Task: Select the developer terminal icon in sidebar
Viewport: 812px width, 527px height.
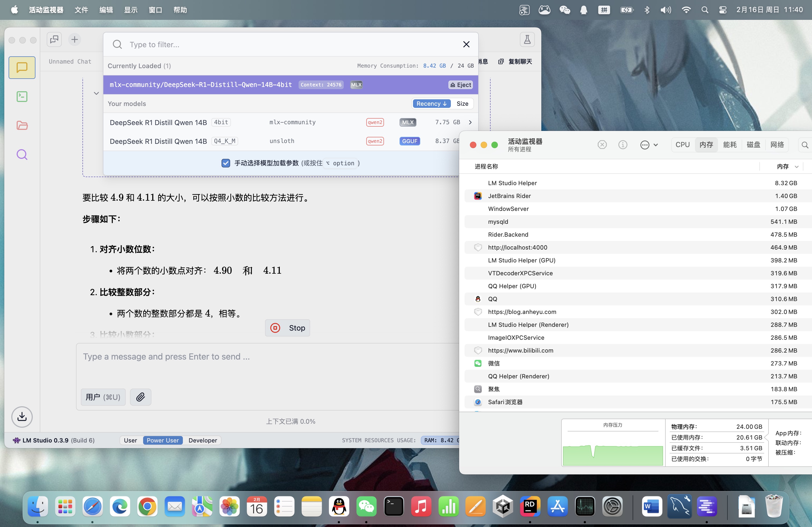Action: [21, 97]
